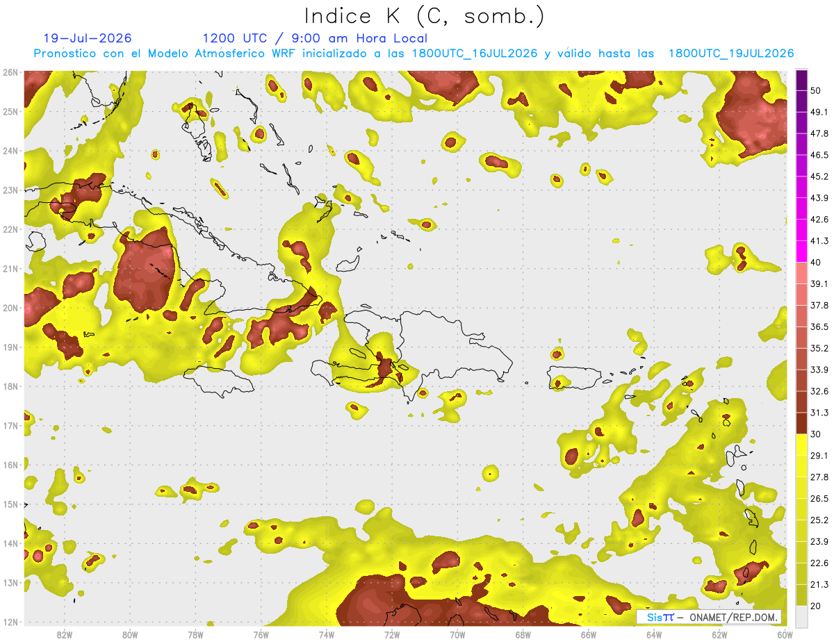Click '1200 UTC / 9:00 am Hora Local'

coord(315,38)
